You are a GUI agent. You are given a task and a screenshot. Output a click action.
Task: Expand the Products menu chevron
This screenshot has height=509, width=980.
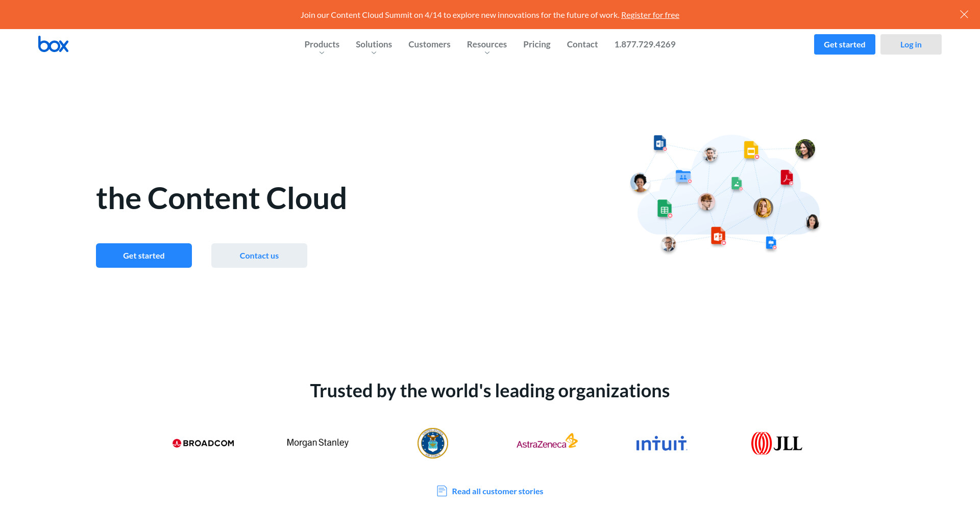[322, 53]
